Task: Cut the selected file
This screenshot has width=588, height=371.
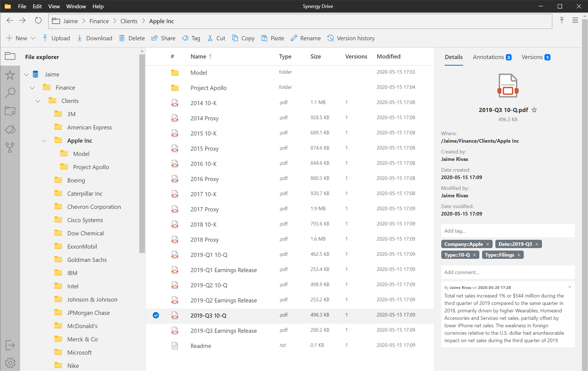Action: point(216,38)
